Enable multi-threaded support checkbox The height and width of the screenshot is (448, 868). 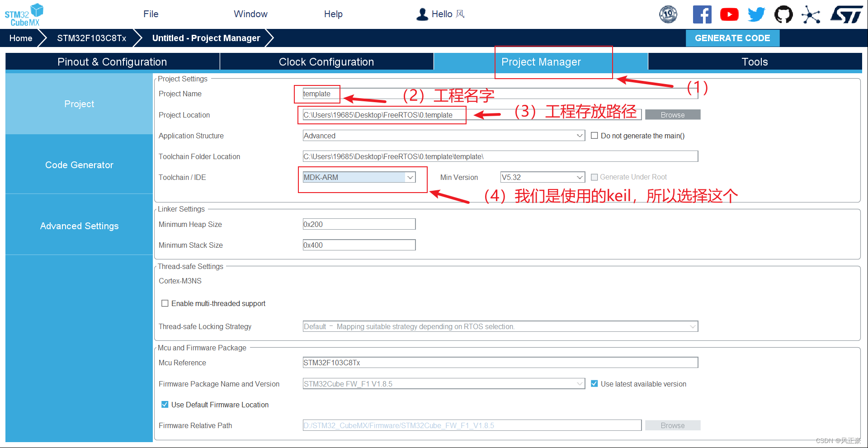(x=165, y=303)
